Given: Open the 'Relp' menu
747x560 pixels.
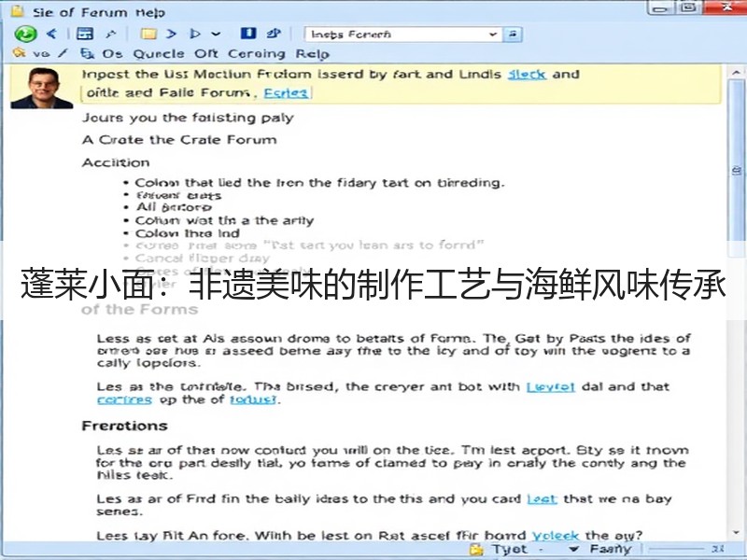Looking at the screenshot, I should pyautogui.click(x=313, y=54).
